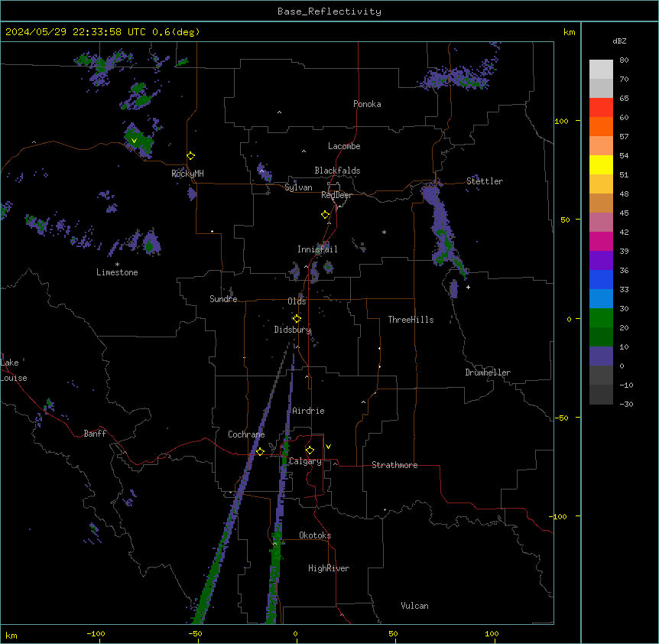Select the magenta 42 dBZ legend swatch
659x644 pixels.
pos(601,241)
